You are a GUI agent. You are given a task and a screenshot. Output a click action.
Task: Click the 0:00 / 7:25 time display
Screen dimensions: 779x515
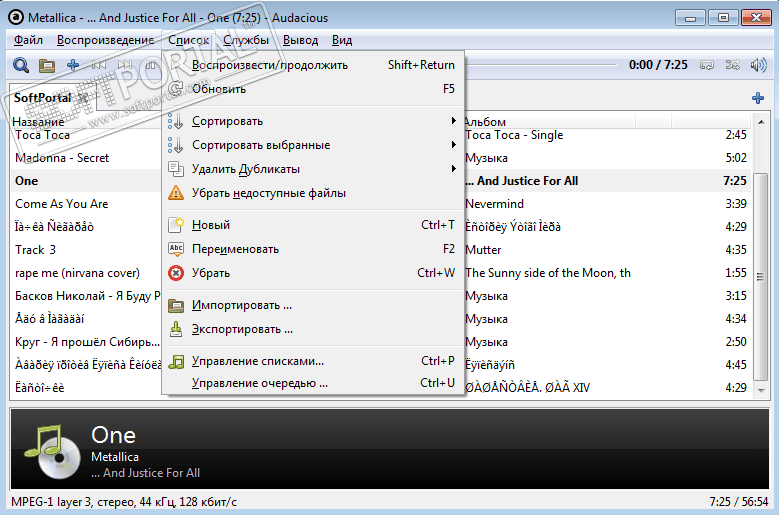click(658, 65)
